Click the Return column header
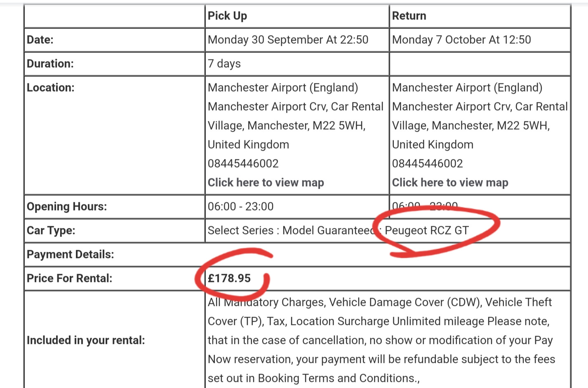This screenshot has height=388, width=588. [x=409, y=16]
